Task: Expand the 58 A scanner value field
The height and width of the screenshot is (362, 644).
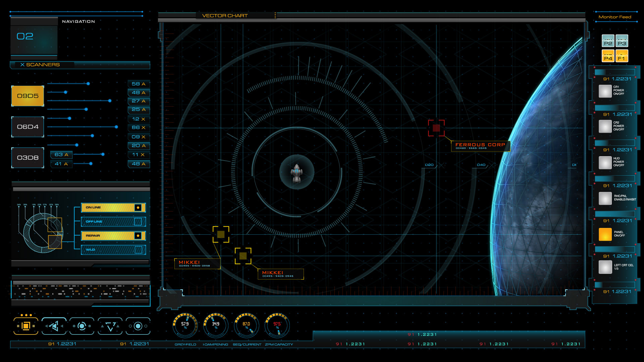Action: 139,84
